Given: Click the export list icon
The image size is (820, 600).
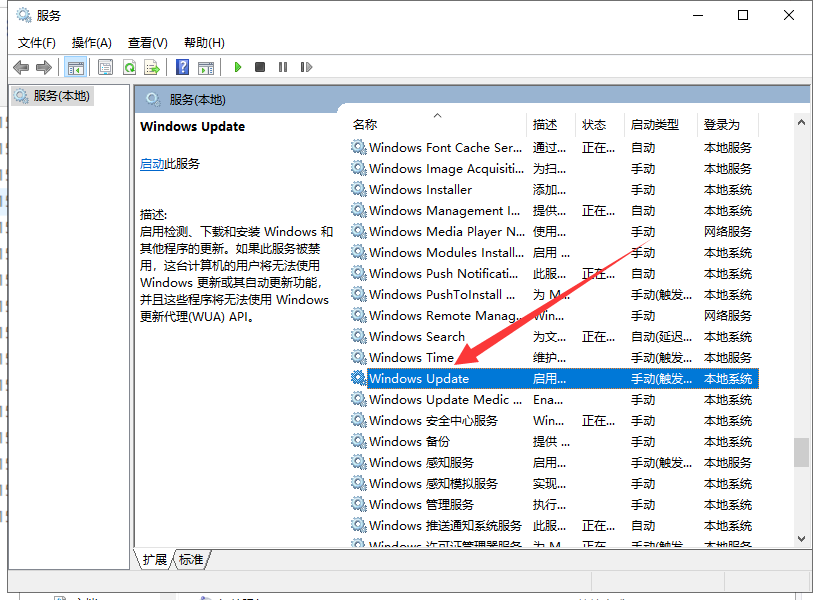Looking at the screenshot, I should (x=152, y=66).
